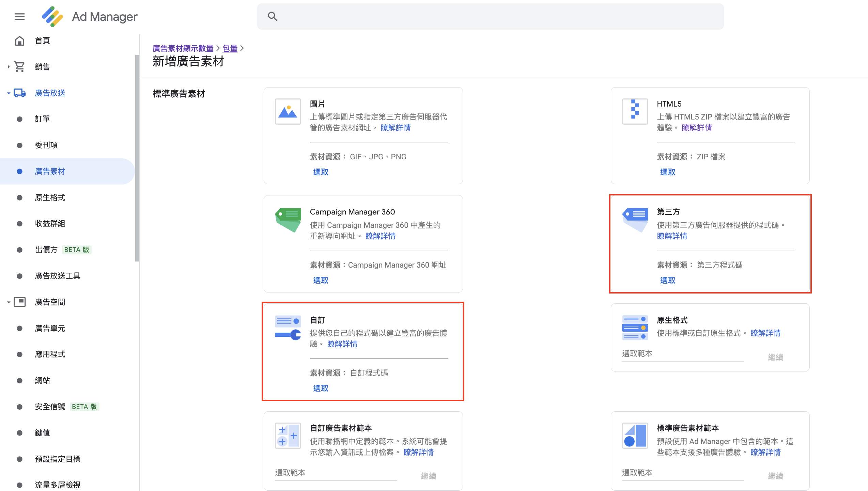Viewport: 868px width, 491px height.
Task: Collapse the 廣告放送 sidebar section arrow
Action: 9,93
